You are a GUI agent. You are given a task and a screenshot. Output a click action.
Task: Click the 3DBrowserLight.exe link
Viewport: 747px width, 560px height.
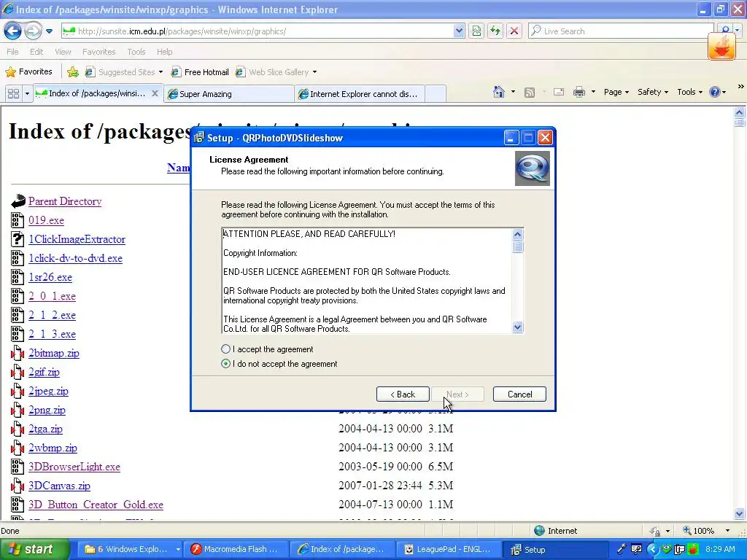(x=74, y=467)
